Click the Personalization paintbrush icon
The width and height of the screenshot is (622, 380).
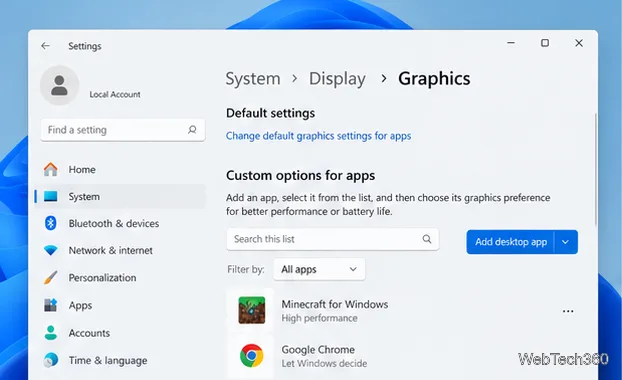pyautogui.click(x=50, y=278)
